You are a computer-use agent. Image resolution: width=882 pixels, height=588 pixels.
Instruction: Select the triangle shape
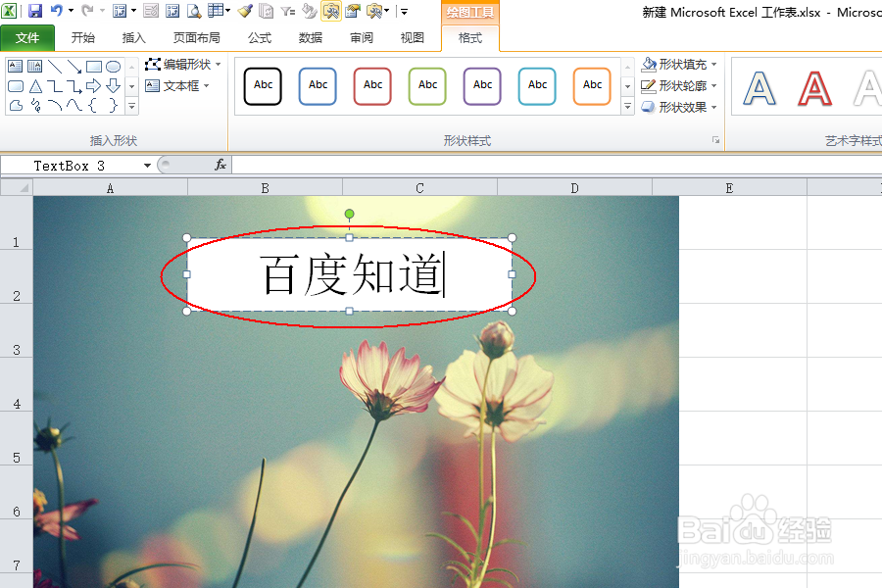pyautogui.click(x=35, y=86)
